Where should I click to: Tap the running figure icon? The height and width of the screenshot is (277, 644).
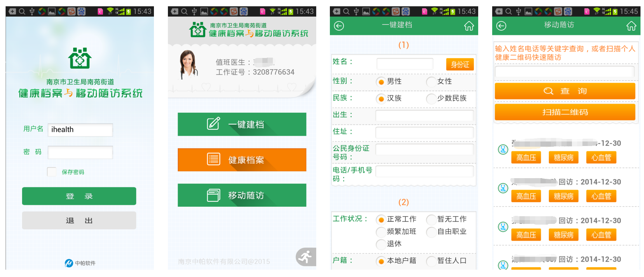305,257
